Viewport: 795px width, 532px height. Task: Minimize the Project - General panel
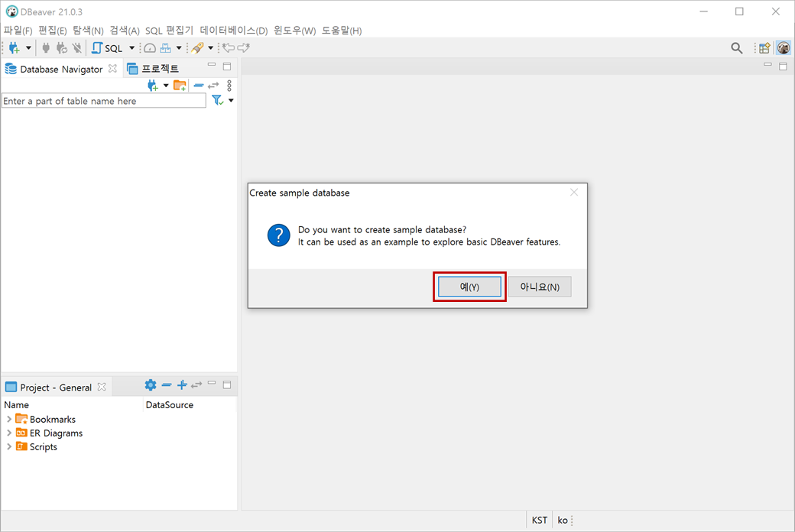click(x=212, y=382)
